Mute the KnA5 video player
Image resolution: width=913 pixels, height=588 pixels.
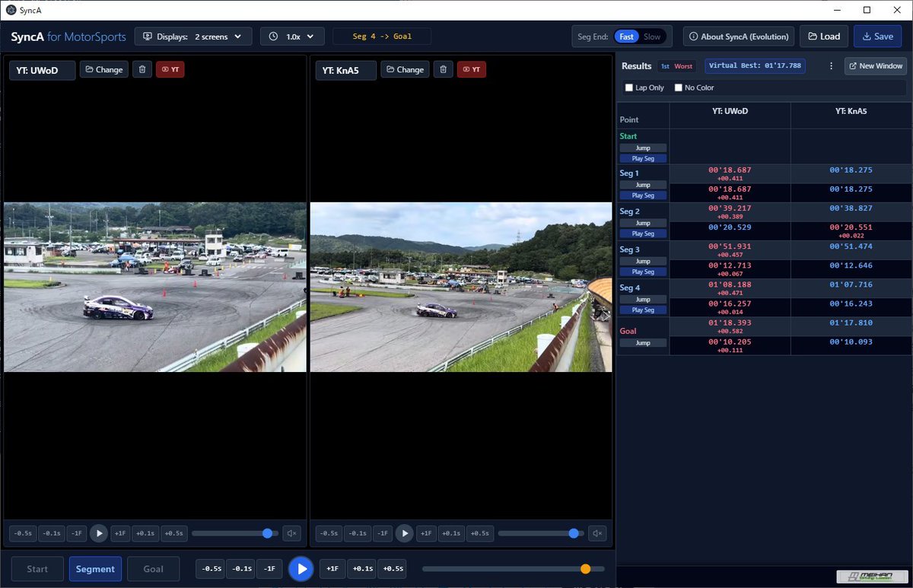pos(597,533)
